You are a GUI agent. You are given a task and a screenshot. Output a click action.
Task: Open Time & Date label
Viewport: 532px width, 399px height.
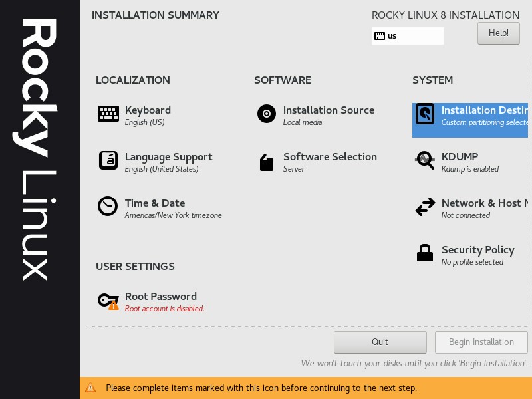coord(155,203)
